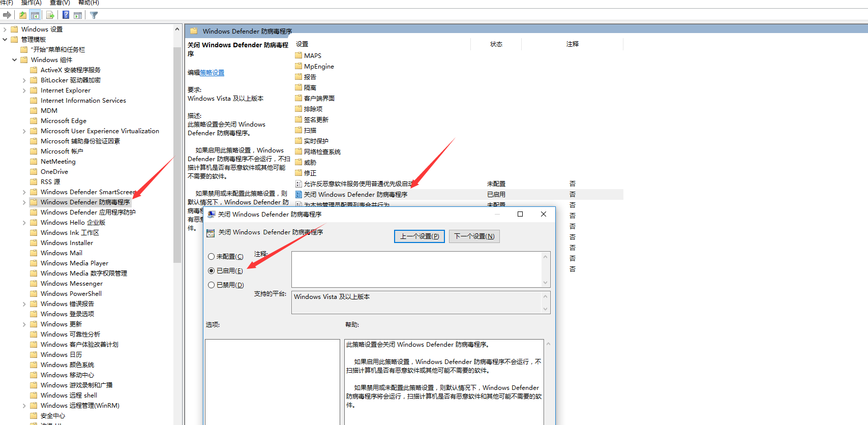Open the 查看(V) menu
The width and height of the screenshot is (868, 425).
(x=60, y=3)
